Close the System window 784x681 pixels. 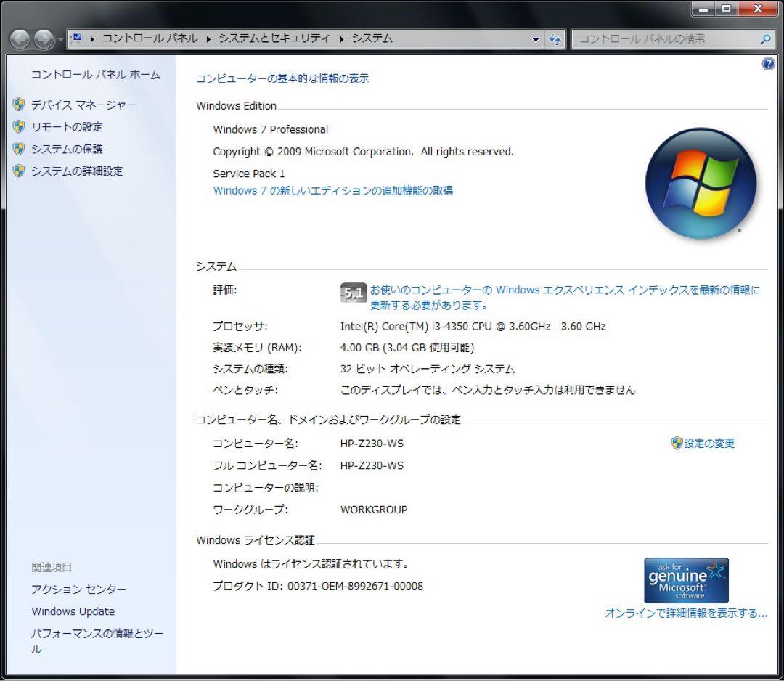coord(757,9)
